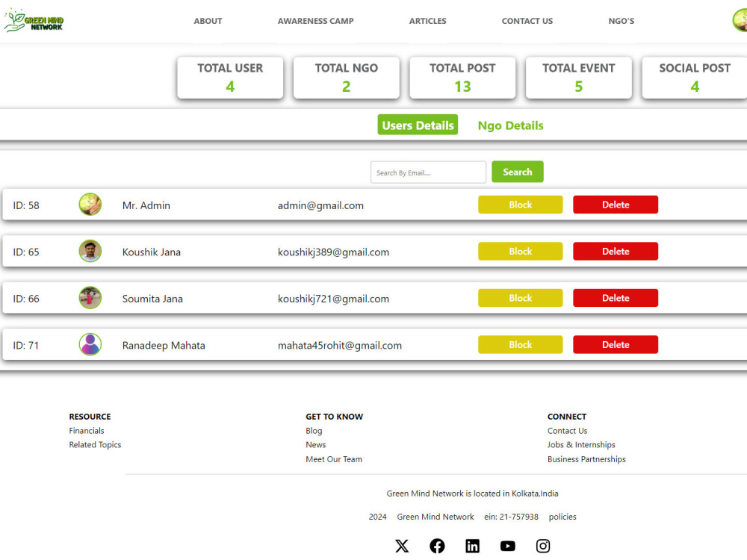Focus the Search By Email field
The width and height of the screenshot is (747, 560).
coord(428,172)
